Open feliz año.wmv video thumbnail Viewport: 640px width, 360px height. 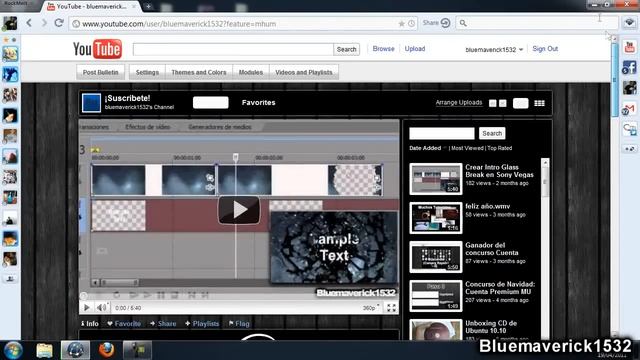tap(436, 218)
